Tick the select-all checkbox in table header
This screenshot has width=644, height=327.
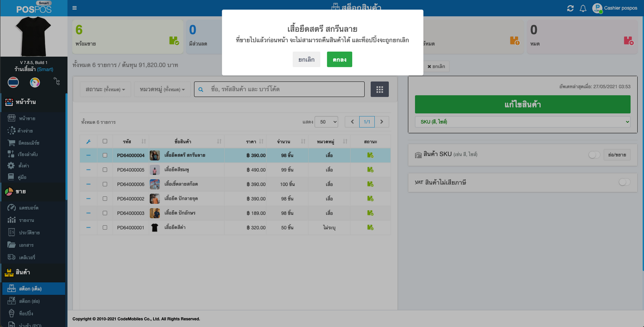click(105, 141)
